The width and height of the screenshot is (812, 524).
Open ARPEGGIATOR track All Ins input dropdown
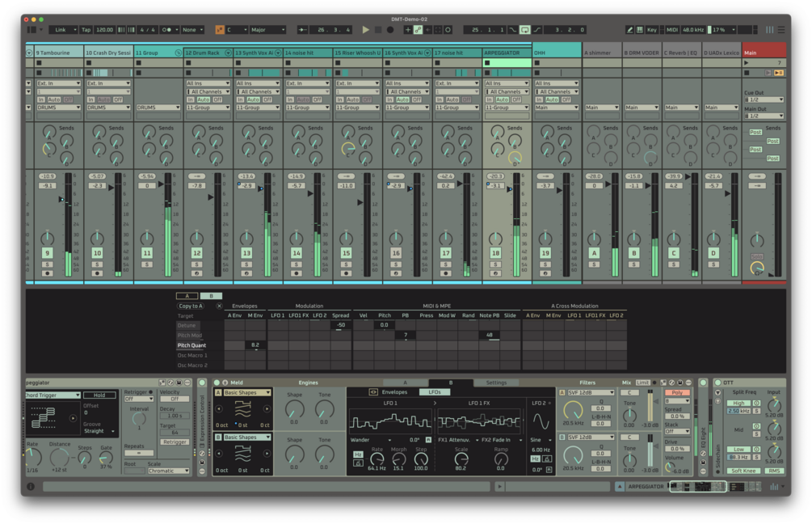[507, 83]
